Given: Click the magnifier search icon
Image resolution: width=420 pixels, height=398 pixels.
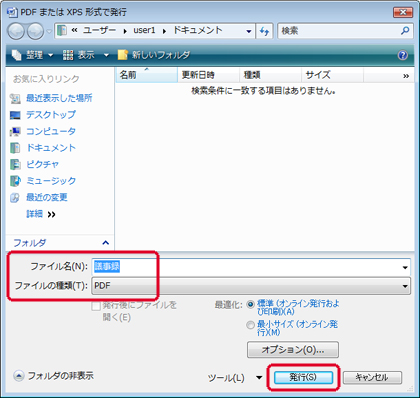Looking at the screenshot, I should (x=405, y=31).
